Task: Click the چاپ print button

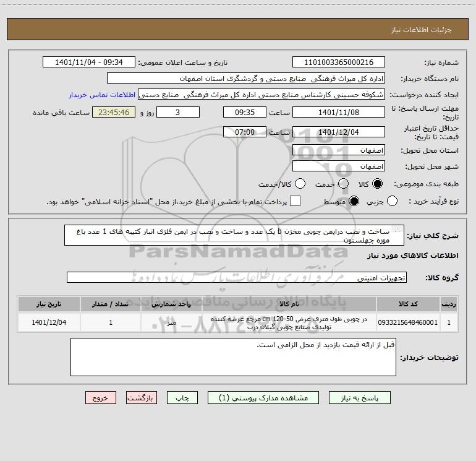Action: [x=182, y=398]
